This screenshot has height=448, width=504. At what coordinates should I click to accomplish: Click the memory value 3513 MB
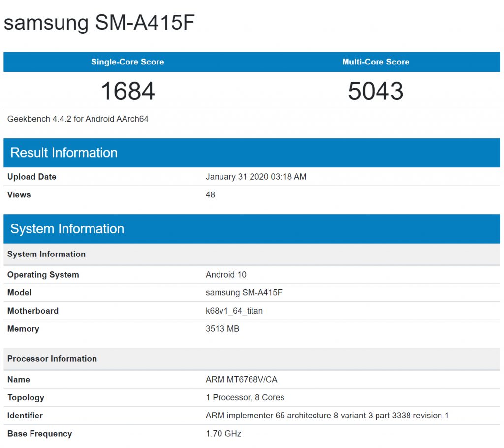(x=222, y=329)
